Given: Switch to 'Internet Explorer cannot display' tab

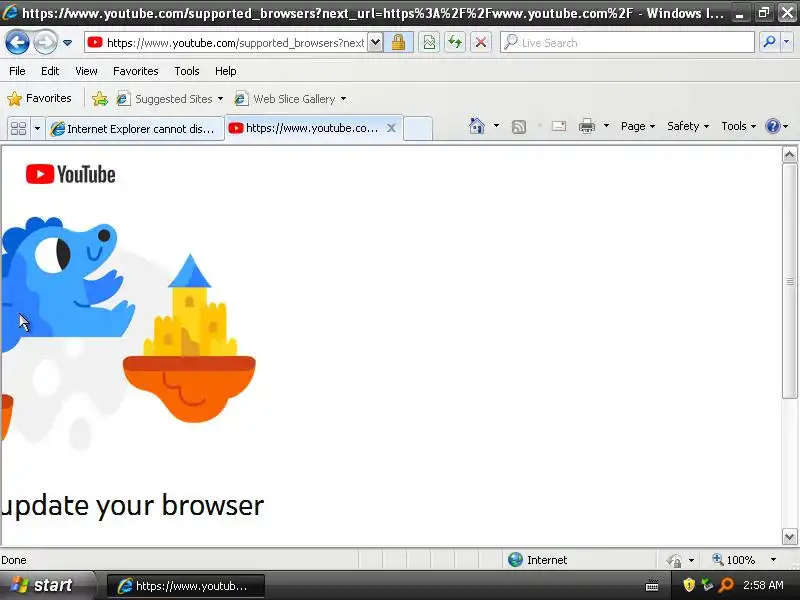Looking at the screenshot, I should pos(135,129).
